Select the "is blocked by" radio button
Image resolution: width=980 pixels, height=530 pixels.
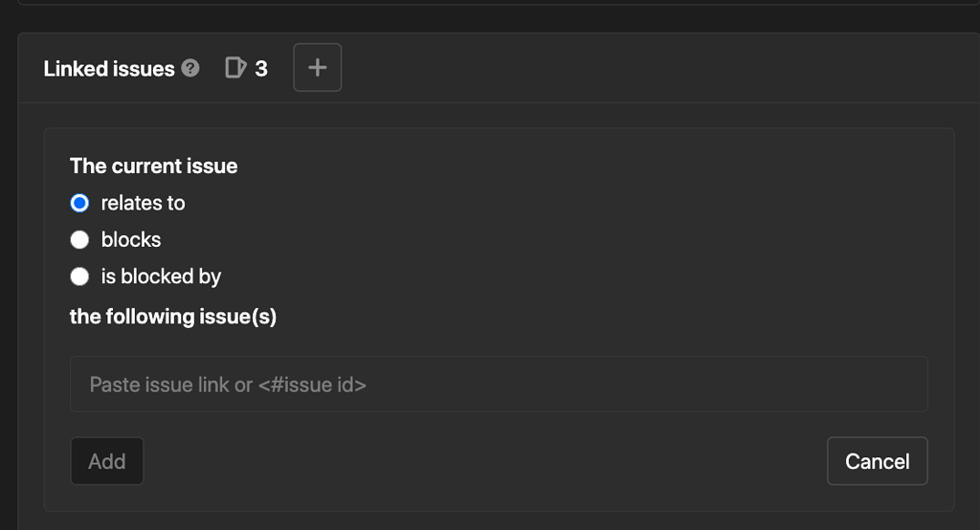tap(80, 276)
